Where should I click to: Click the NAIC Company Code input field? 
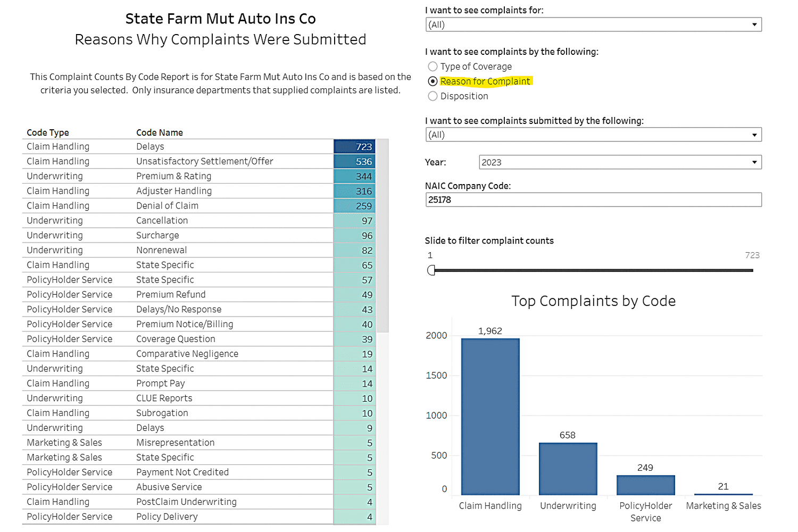coord(593,199)
